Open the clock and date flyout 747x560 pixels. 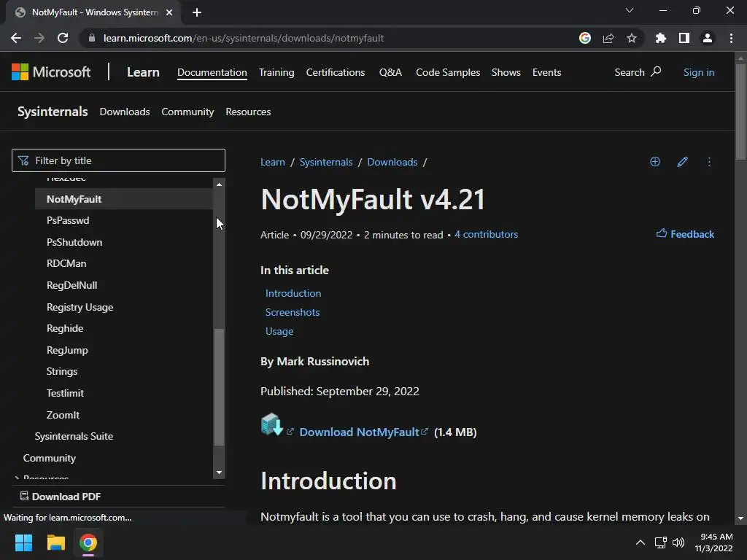tap(713, 542)
